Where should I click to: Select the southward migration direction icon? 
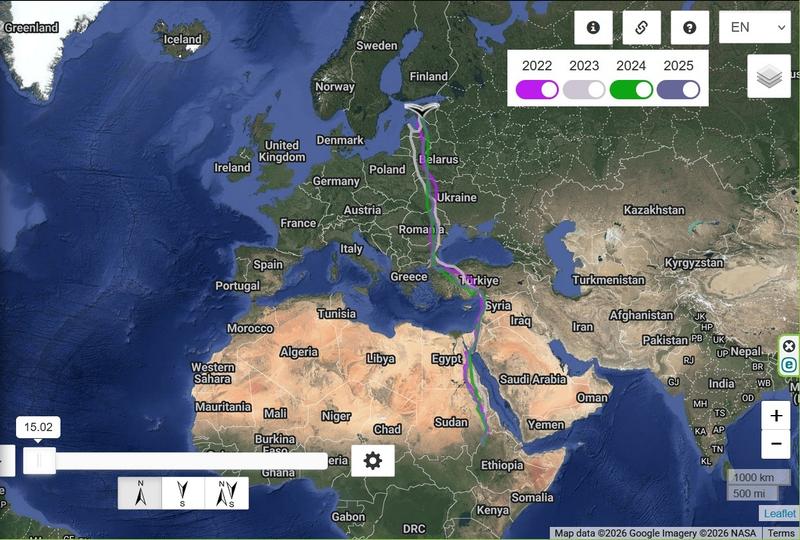click(x=183, y=493)
